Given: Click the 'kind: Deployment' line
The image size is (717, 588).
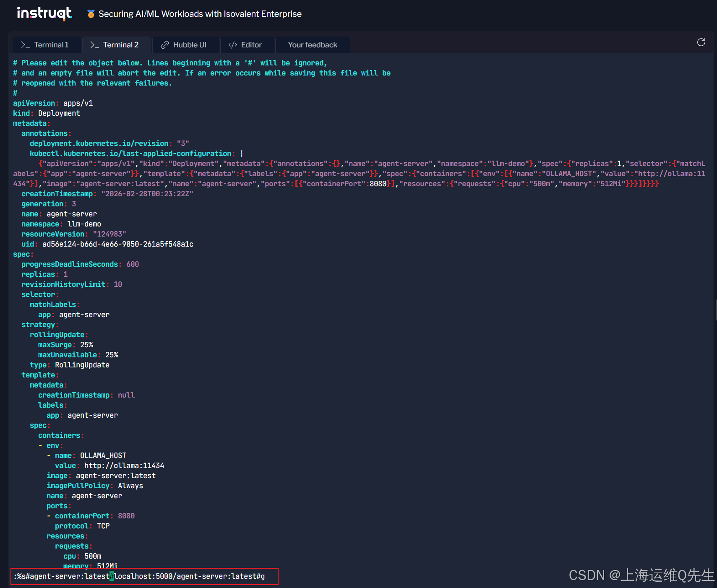Looking at the screenshot, I should pos(47,113).
